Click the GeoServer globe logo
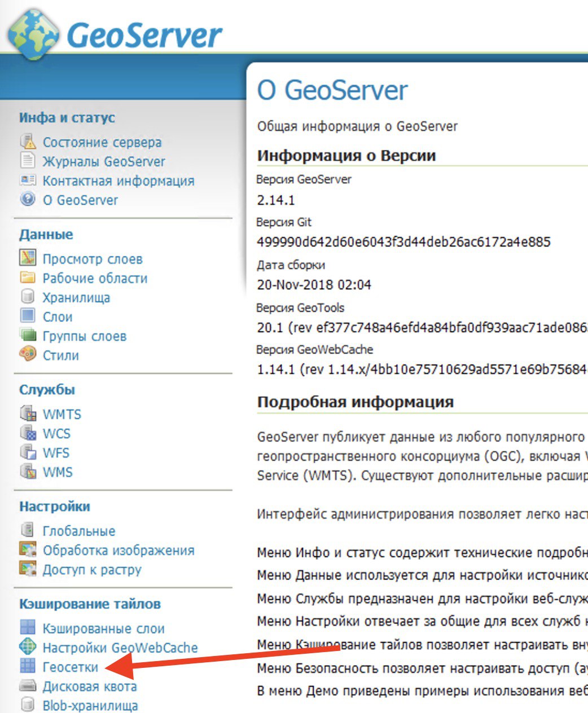 [34, 34]
